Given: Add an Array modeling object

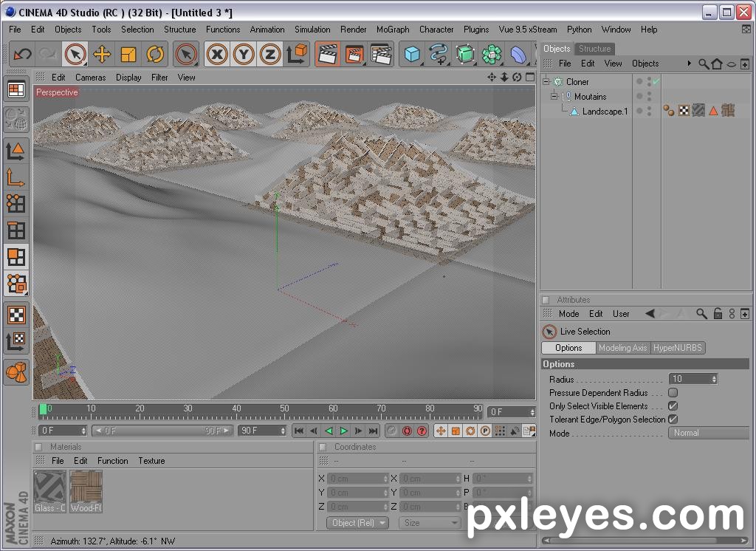Looking at the screenshot, I should [492, 54].
